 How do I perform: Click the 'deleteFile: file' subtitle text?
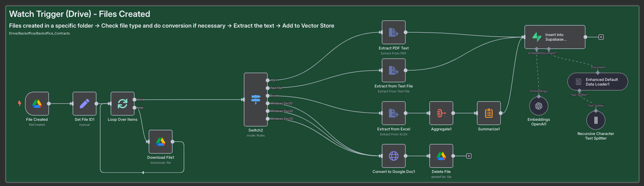point(441,177)
